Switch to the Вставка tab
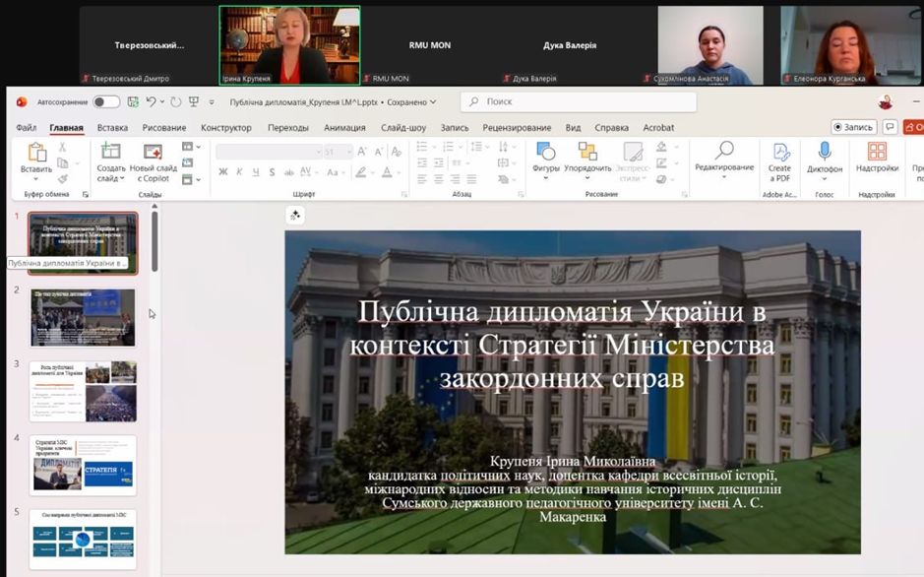924x577 pixels. [x=112, y=127]
